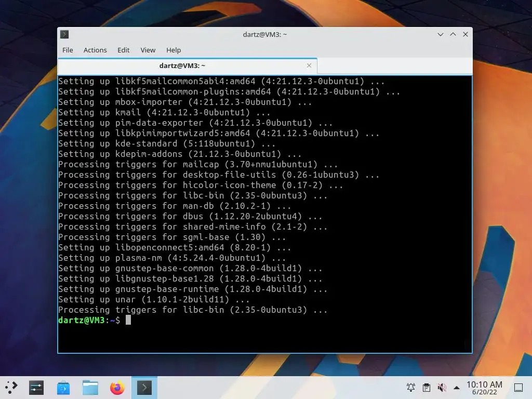Click the 'Processing triggers for man-db' line
Screen dimensions: 532x399
[175, 206]
